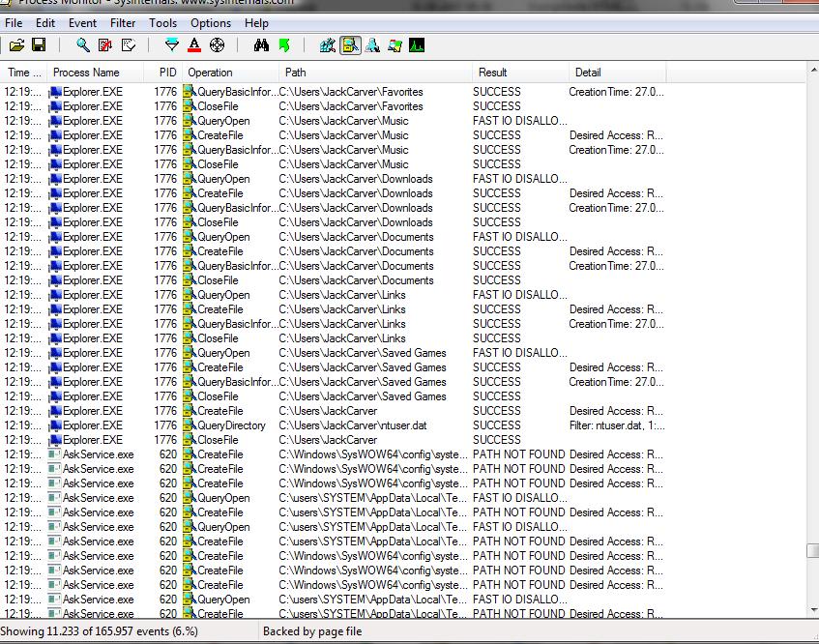This screenshot has height=644, width=819.
Task: Select the Saved Games path in QueryOpen row
Action: pyautogui.click(x=363, y=353)
